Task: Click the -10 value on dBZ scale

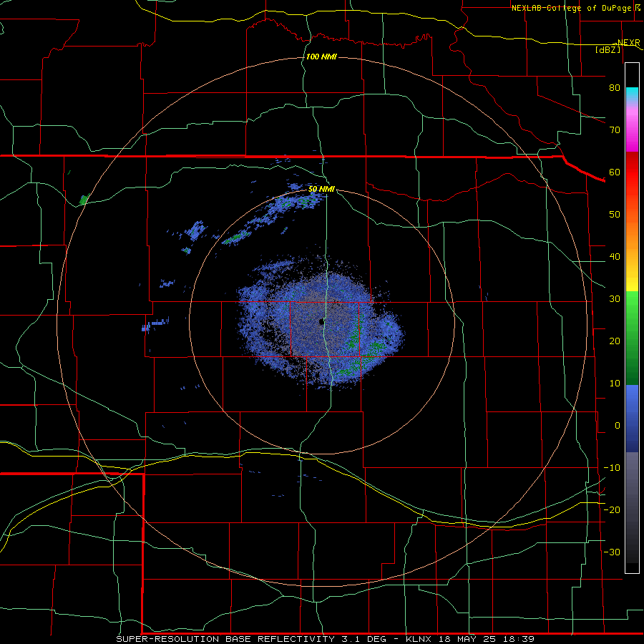Action: pyautogui.click(x=612, y=468)
